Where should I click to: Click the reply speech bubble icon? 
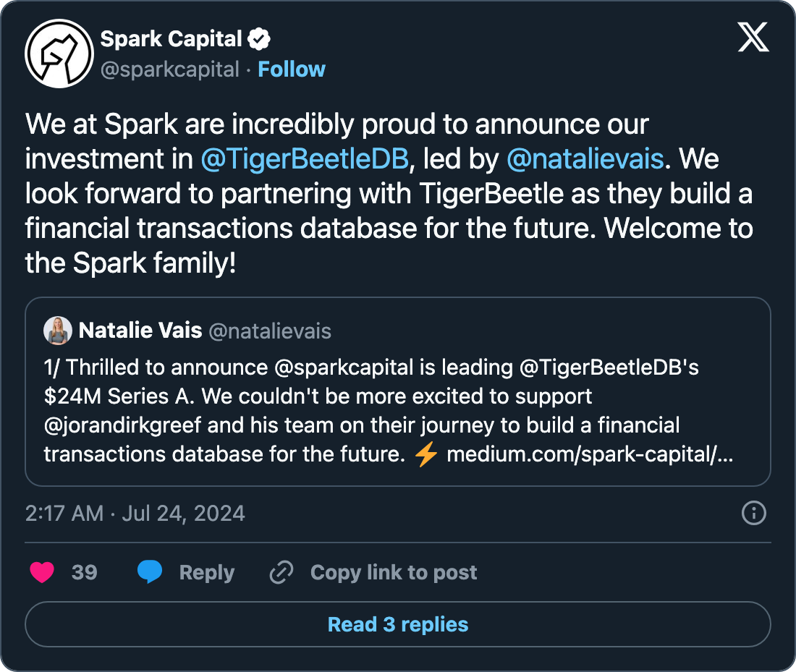(x=150, y=573)
